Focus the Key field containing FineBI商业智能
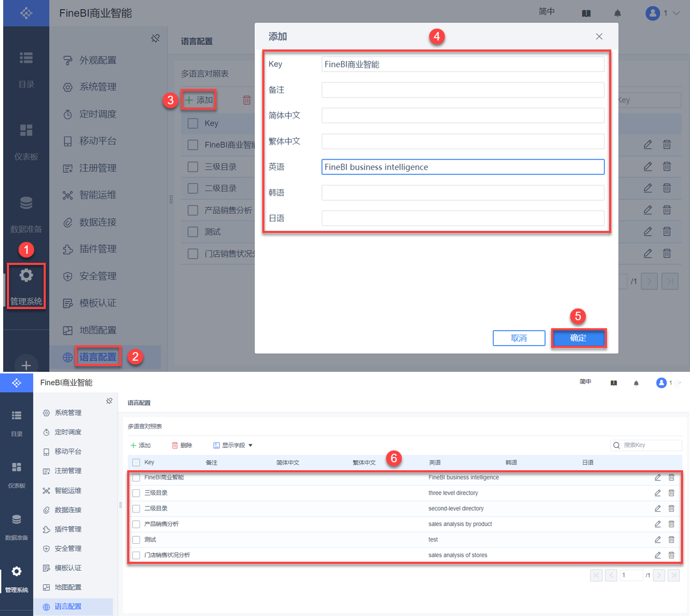Screen dimensions: 690x616 pos(463,64)
